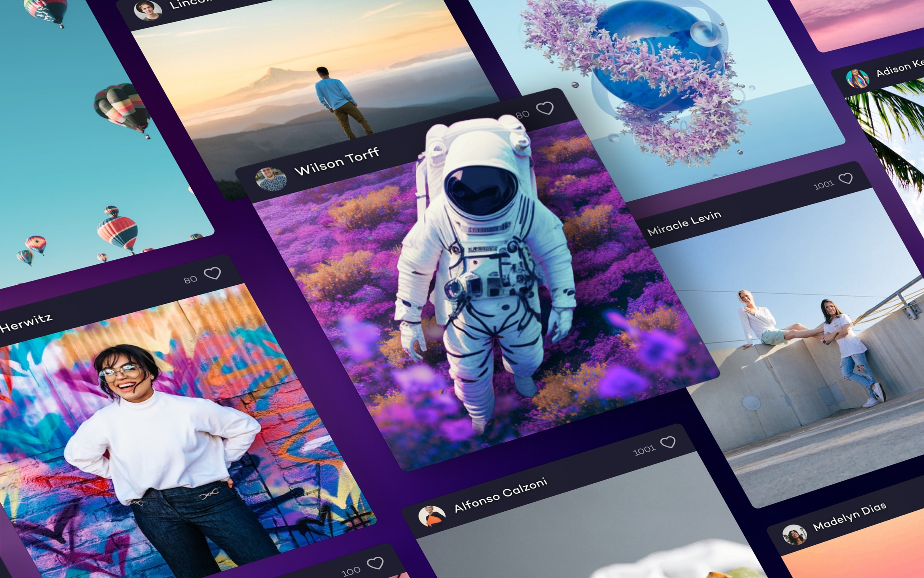
Task: Visit Miracle Levin's profile name
Action: coord(684,223)
